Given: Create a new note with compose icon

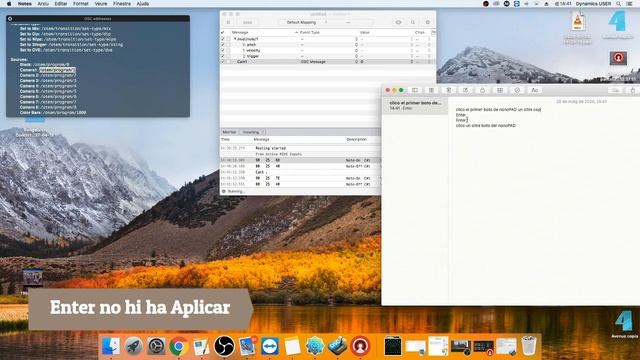Looking at the screenshot, I should (x=465, y=90).
